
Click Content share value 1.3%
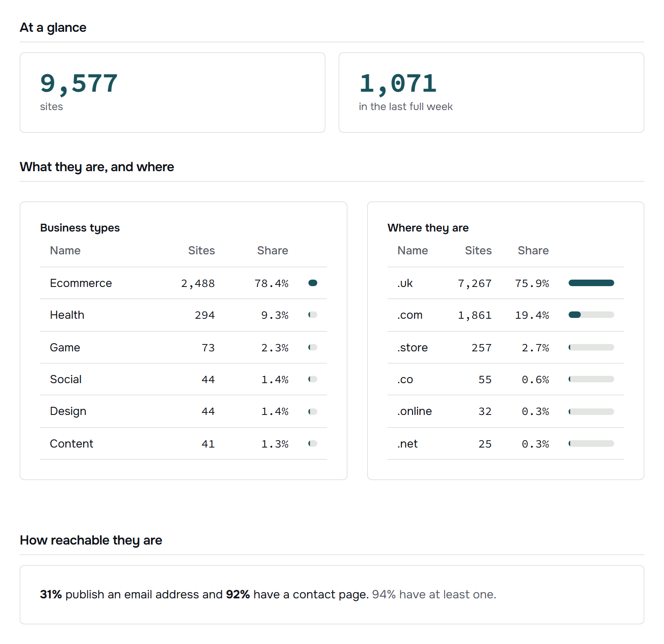coord(275,444)
